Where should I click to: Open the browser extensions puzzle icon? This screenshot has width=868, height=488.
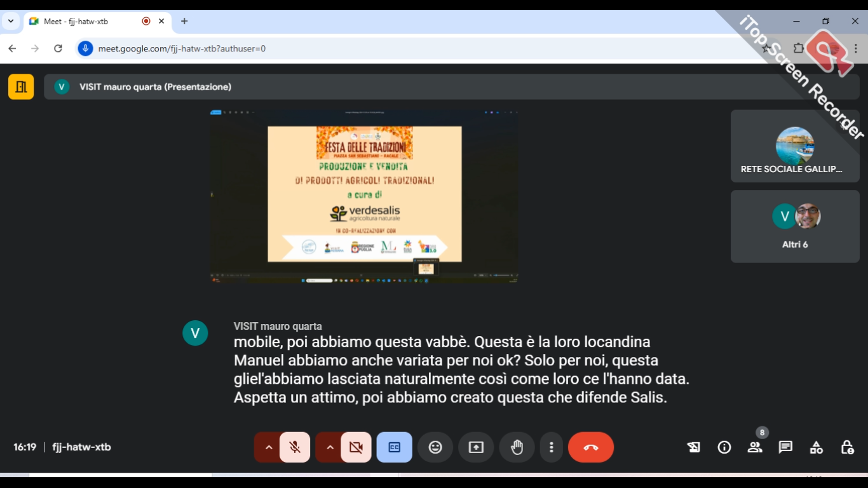(x=799, y=48)
